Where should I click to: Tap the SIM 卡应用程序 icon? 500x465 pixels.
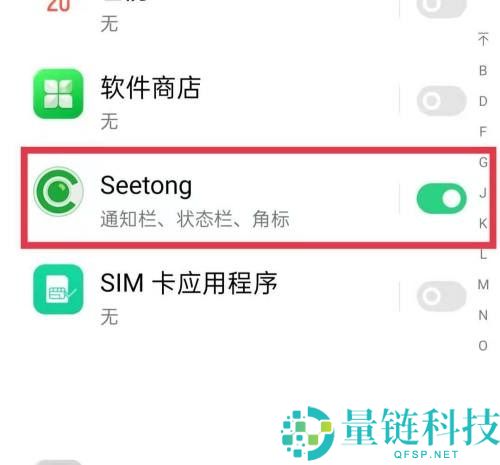[x=58, y=289]
